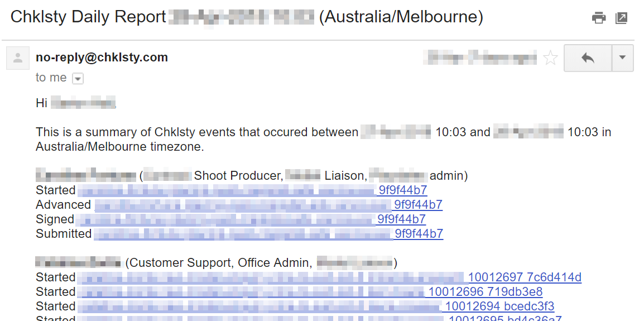Open link 10012694 bcedc3f3
Image resolution: width=644 pixels, height=321 pixels.
coord(316,306)
